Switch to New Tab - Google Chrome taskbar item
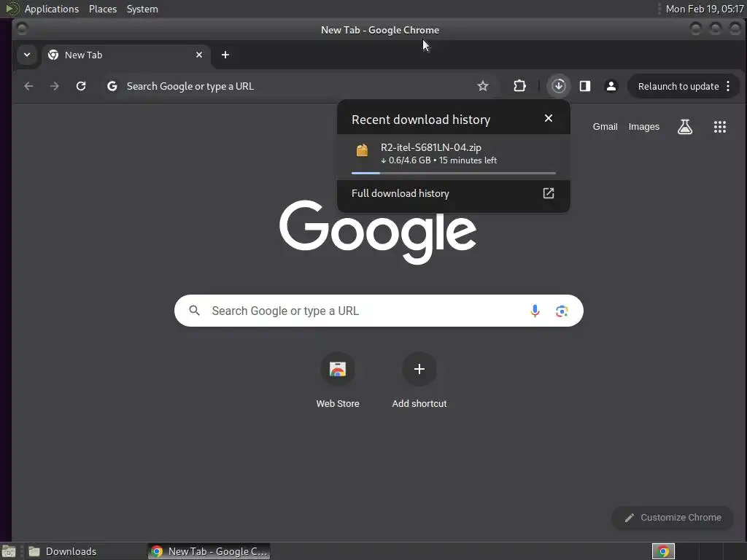The height and width of the screenshot is (560, 747). [209, 551]
